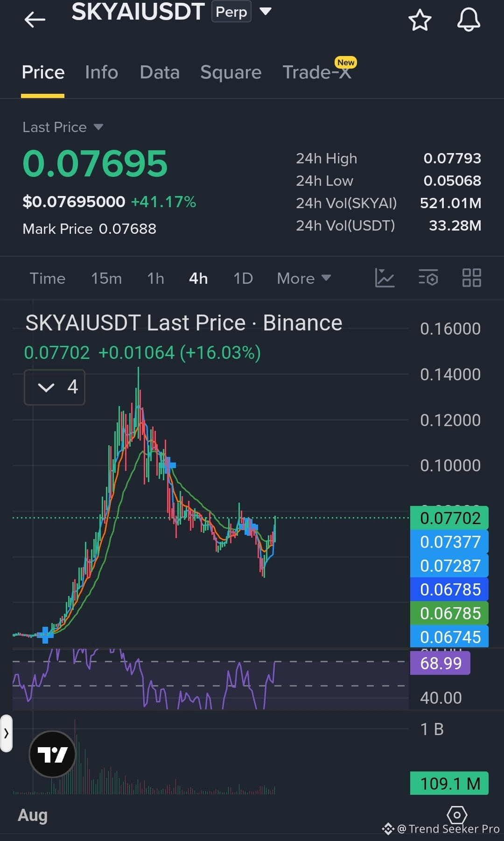Click the SKYAIUSDT Last Price chart title
The width and height of the screenshot is (504, 841).
coord(184,323)
